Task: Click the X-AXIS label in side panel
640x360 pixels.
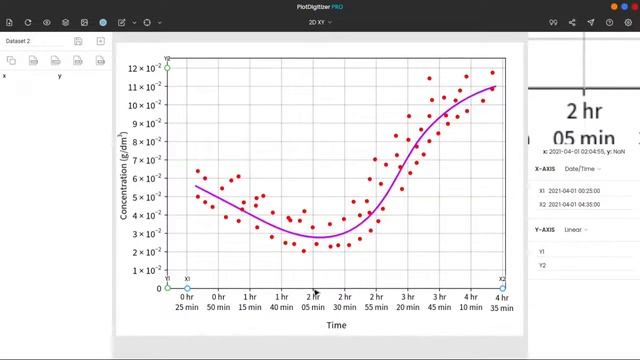Action: [x=545, y=169]
